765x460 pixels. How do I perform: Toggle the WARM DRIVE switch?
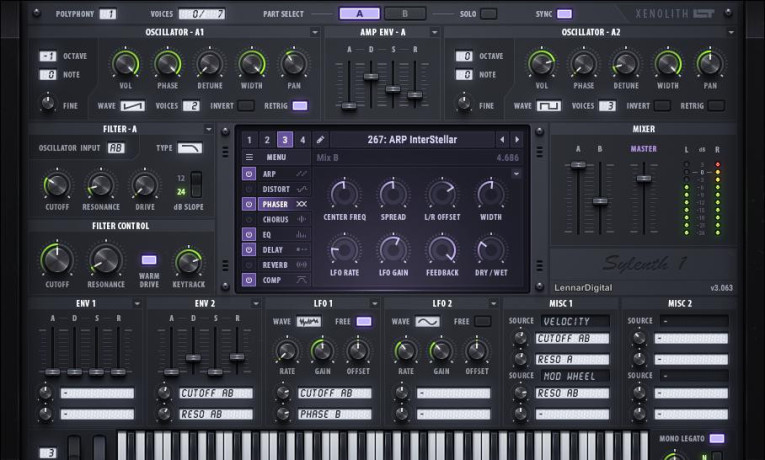(149, 260)
